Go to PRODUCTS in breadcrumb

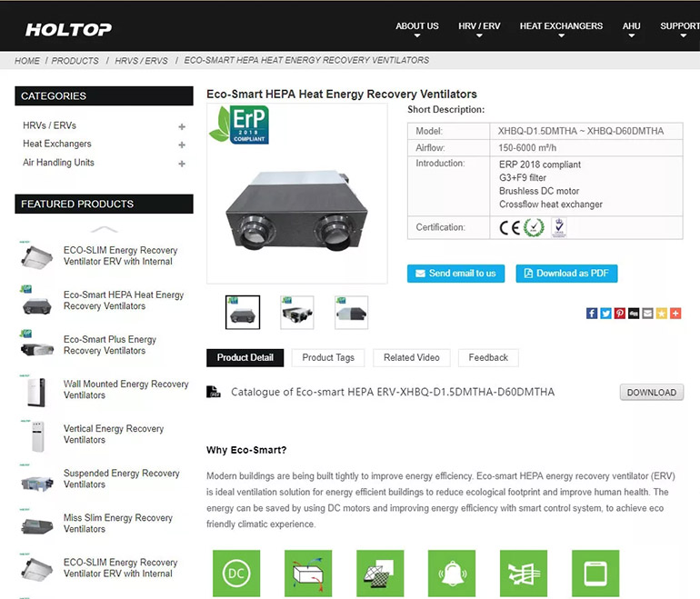coord(75,61)
